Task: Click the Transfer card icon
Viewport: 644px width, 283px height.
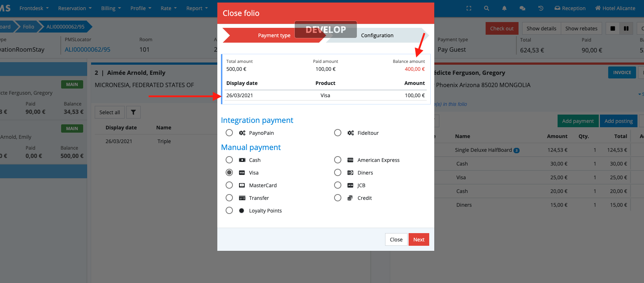Action: click(242, 198)
